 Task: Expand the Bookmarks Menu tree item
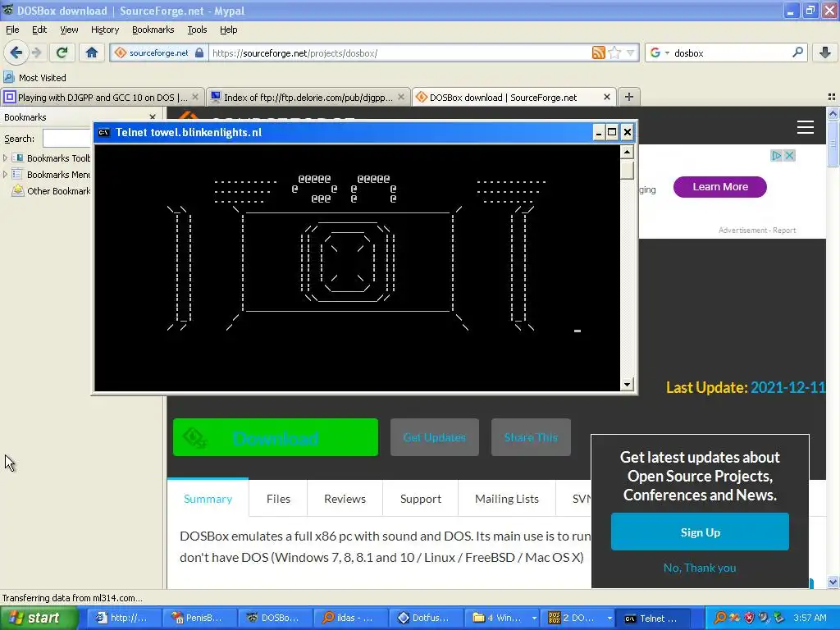coord(5,175)
